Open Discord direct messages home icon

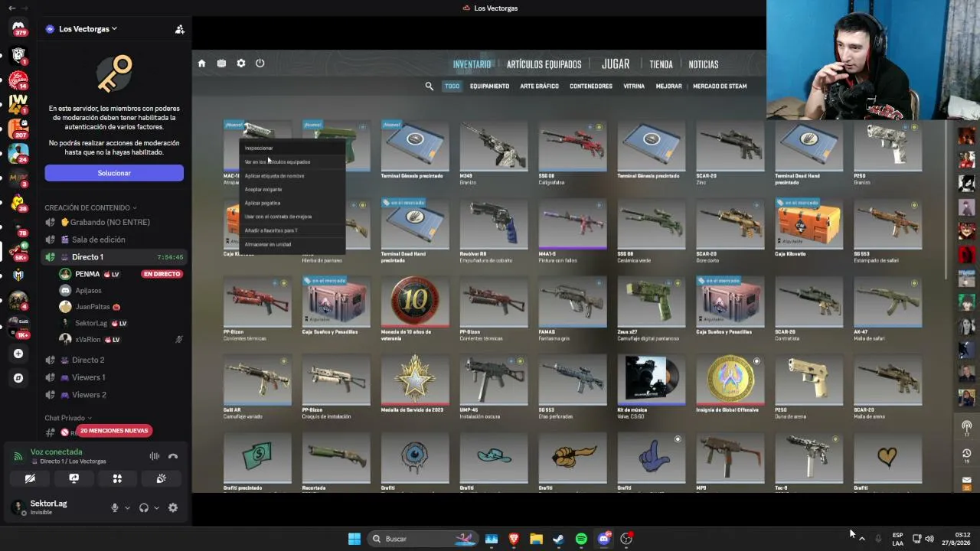pyautogui.click(x=18, y=28)
